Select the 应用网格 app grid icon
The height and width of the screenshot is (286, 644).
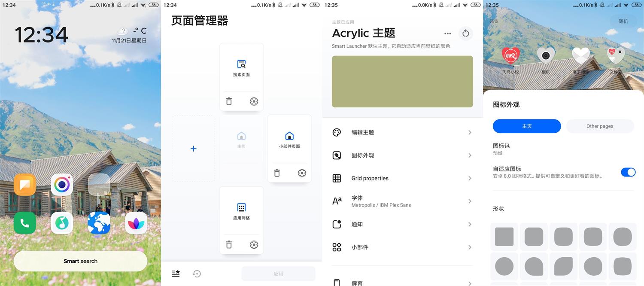(x=241, y=208)
